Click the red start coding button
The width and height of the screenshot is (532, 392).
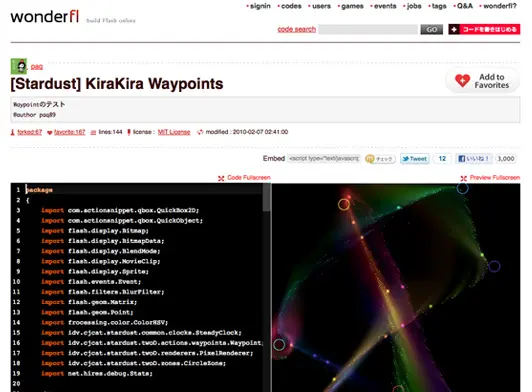[x=484, y=30]
